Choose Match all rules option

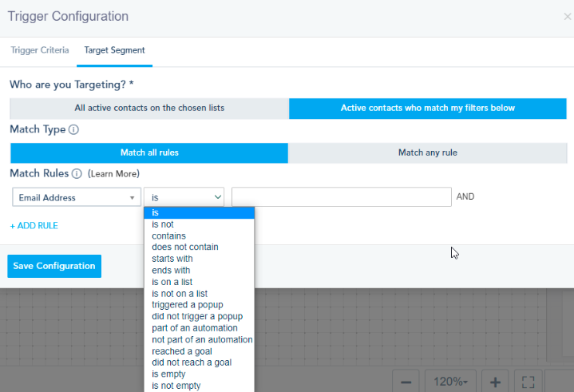(149, 152)
